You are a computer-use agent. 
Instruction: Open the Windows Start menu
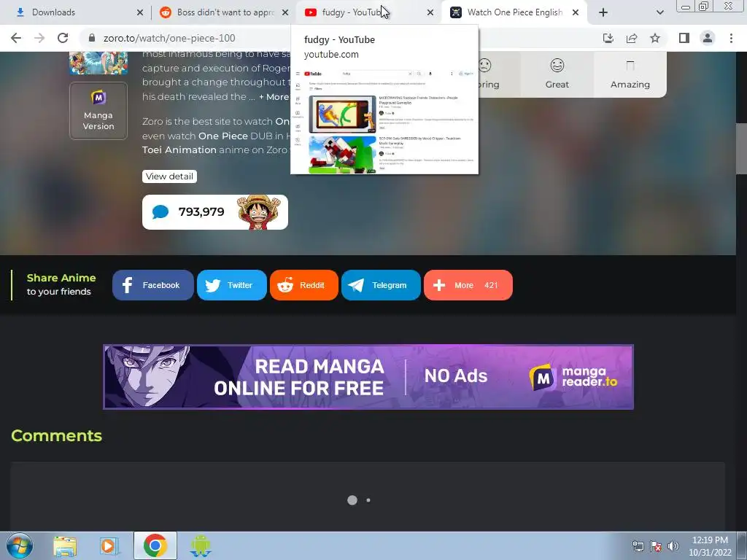coord(20,545)
